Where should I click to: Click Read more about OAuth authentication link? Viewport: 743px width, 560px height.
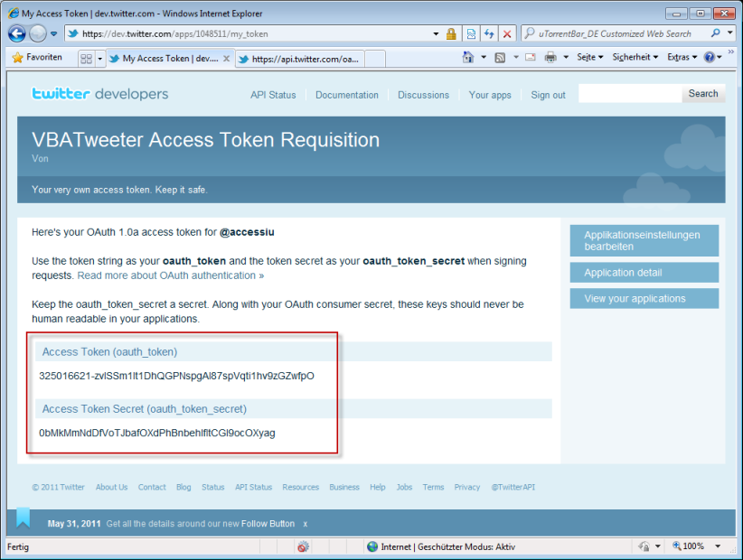point(171,275)
